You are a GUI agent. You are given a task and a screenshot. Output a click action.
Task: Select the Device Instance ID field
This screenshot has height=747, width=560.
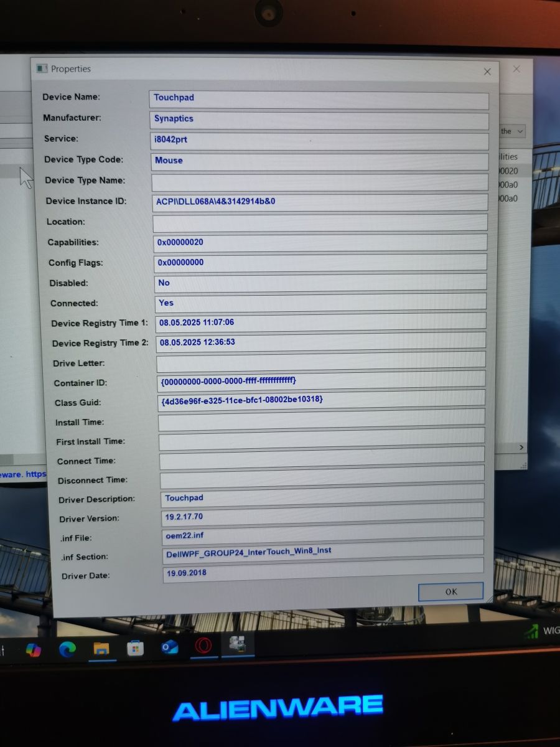tap(320, 202)
